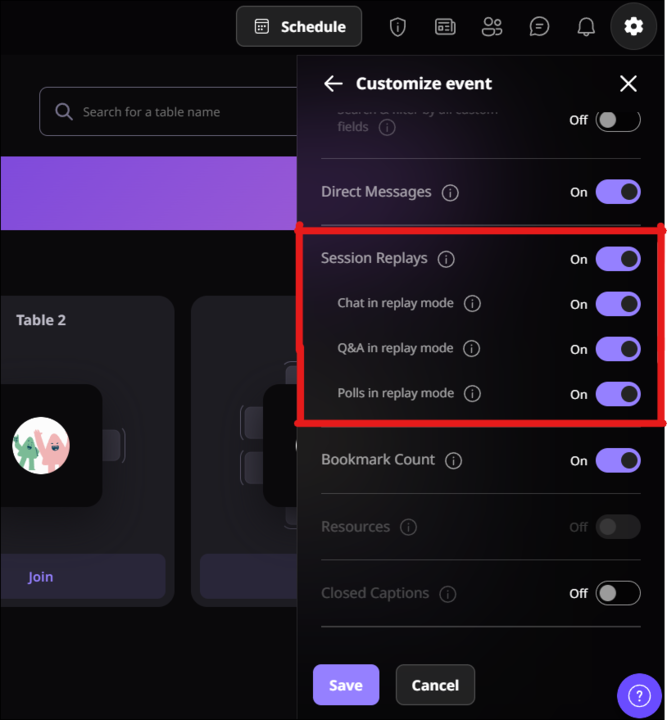This screenshot has height=720, width=667.
Task: Turn off Polls in replay mode
Action: tap(618, 394)
